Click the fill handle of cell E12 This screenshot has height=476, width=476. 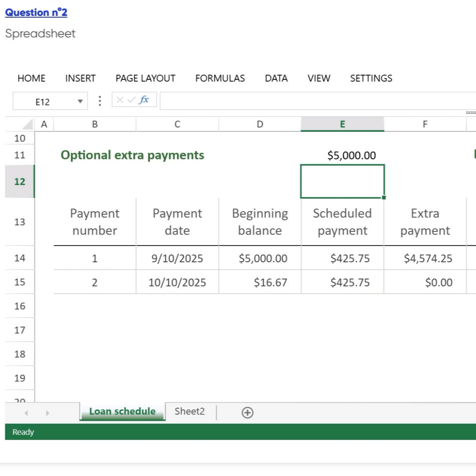tap(384, 197)
